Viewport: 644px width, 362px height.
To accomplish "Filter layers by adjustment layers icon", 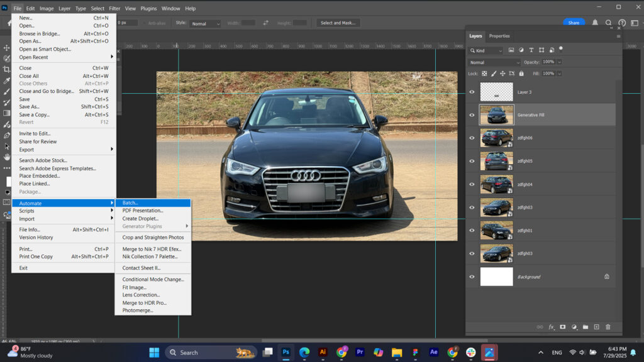I will [x=521, y=50].
